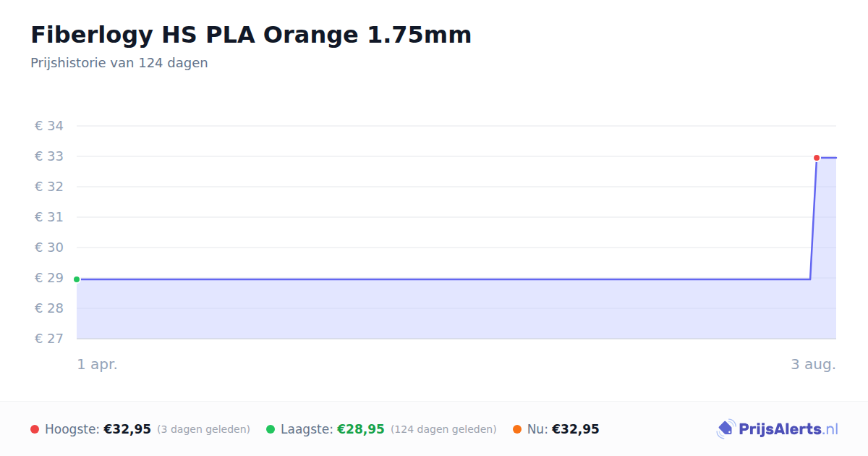The image size is (868, 456).
Task: Click the 124 dagen geleden note
Action: [443, 429]
